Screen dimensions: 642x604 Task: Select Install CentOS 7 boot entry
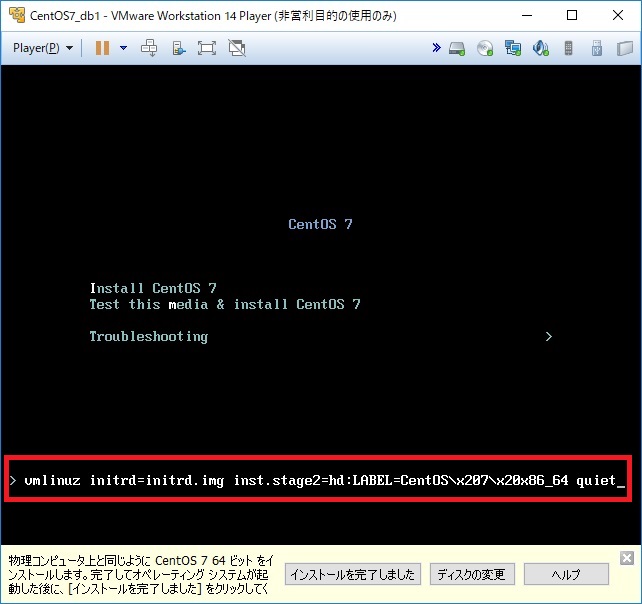[153, 288]
